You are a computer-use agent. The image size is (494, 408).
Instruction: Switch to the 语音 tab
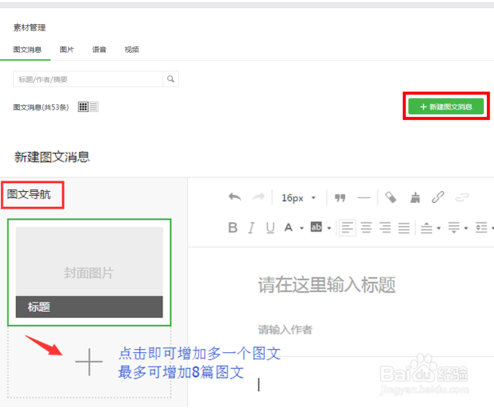coord(99,50)
